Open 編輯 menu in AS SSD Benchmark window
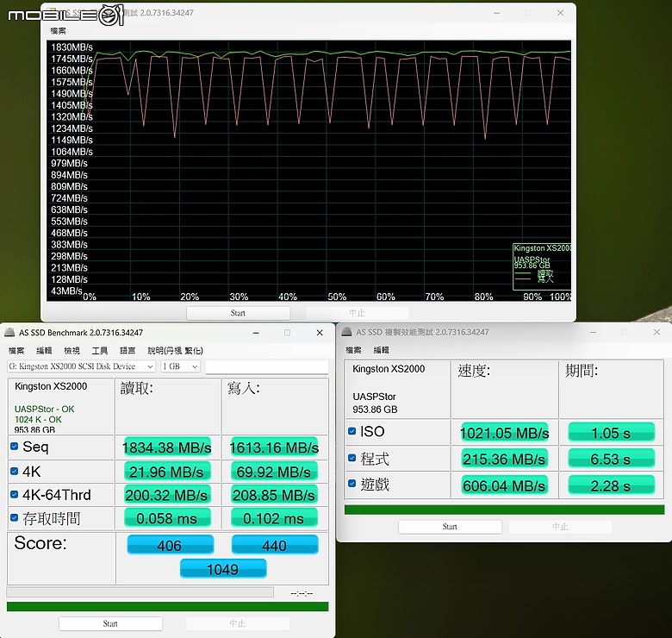 pos(44,350)
